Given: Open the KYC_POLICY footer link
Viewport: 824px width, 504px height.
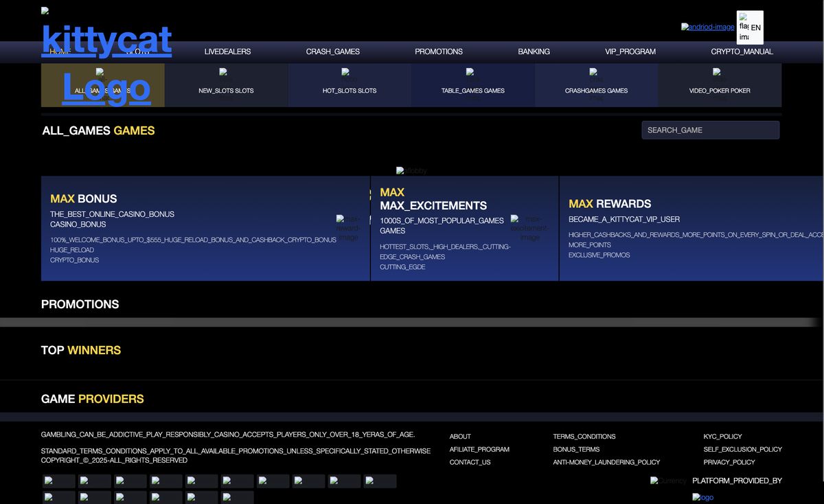Looking at the screenshot, I should point(723,437).
